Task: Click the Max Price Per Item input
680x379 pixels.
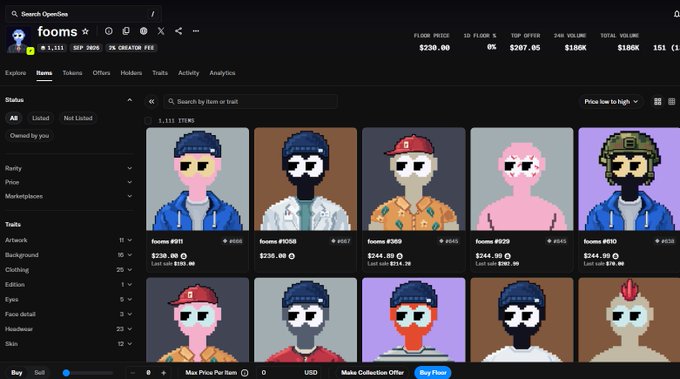Action: click(x=289, y=372)
